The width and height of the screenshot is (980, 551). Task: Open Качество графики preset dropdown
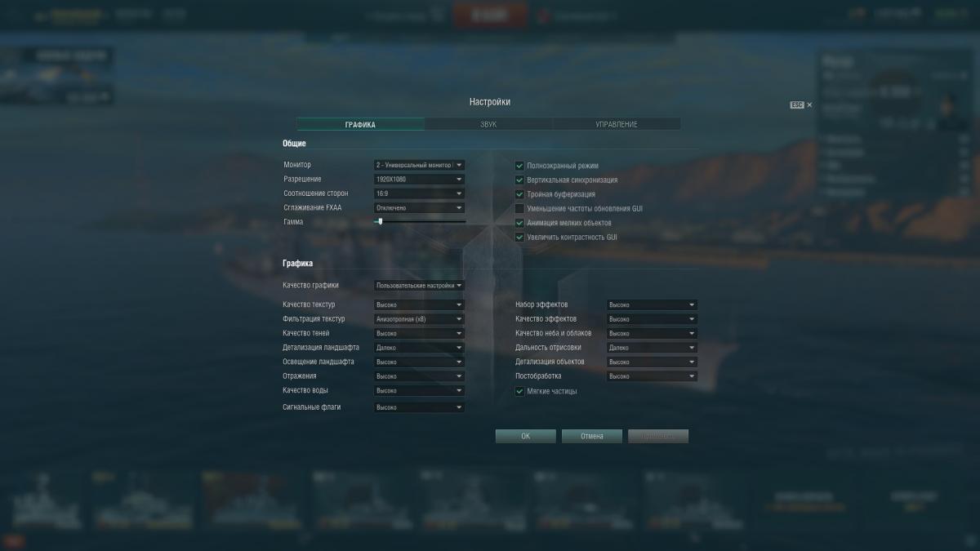(x=419, y=286)
